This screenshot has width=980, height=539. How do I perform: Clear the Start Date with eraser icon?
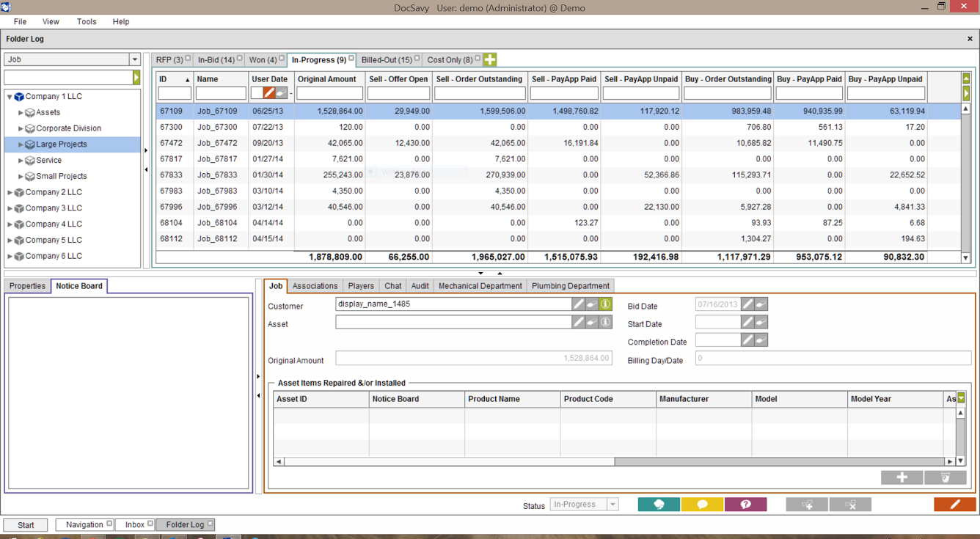pyautogui.click(x=761, y=321)
